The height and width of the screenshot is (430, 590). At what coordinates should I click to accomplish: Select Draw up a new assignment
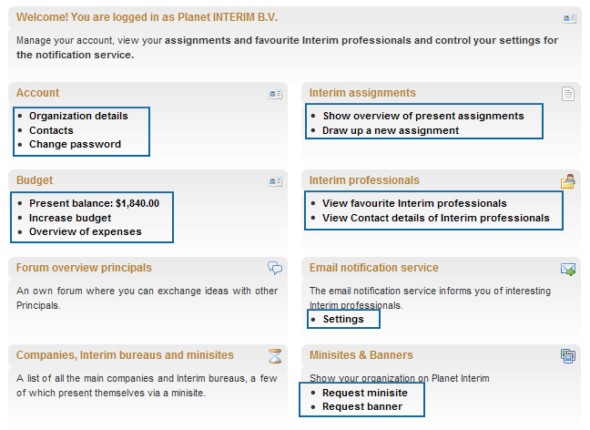tap(391, 130)
